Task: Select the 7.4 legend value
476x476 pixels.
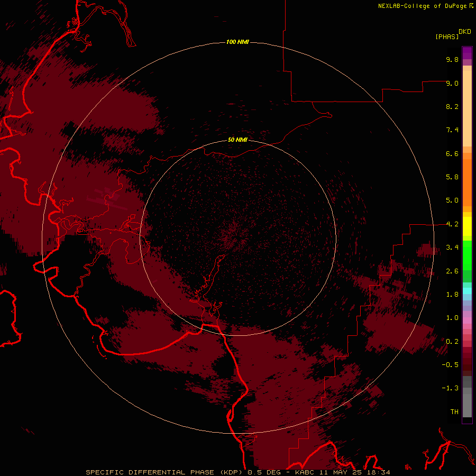Action: click(x=452, y=130)
